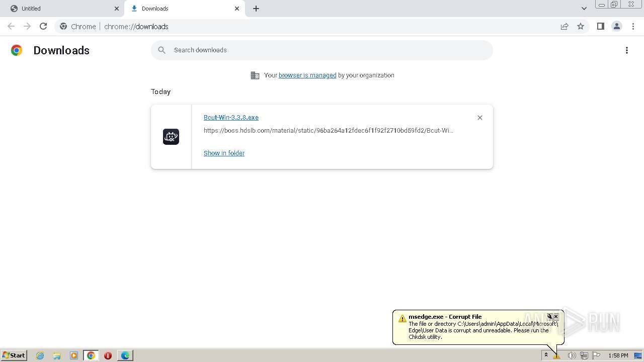Select the Downloads tab
Viewport: 644px width, 362px height.
(185, 9)
